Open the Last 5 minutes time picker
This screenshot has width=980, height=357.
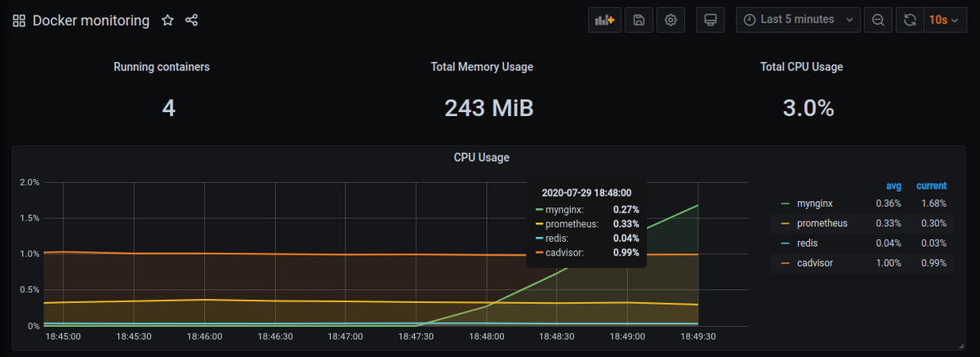(x=799, y=20)
